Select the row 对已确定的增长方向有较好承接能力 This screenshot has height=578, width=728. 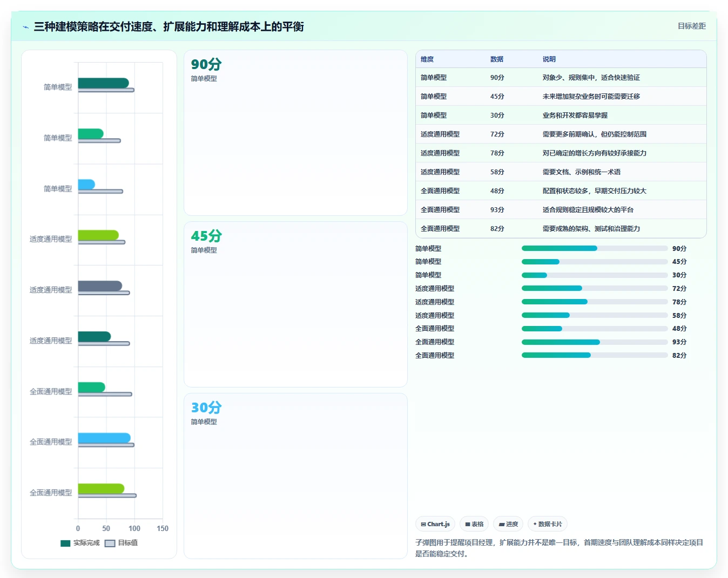(561, 153)
